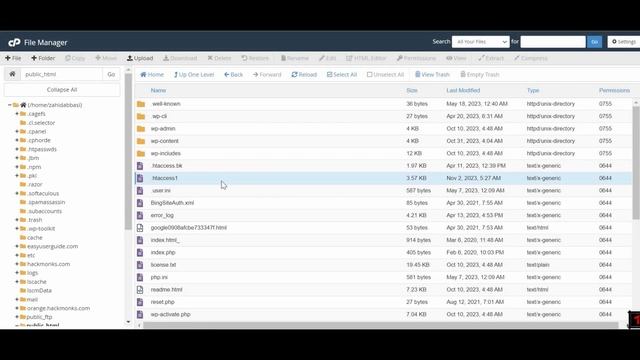Click the View toolbar button
Image resolution: width=640 pixels, height=360 pixels.
tap(456, 58)
